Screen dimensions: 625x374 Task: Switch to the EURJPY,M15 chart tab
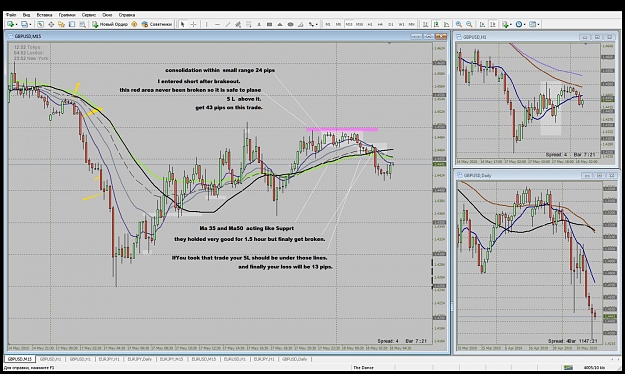171,359
